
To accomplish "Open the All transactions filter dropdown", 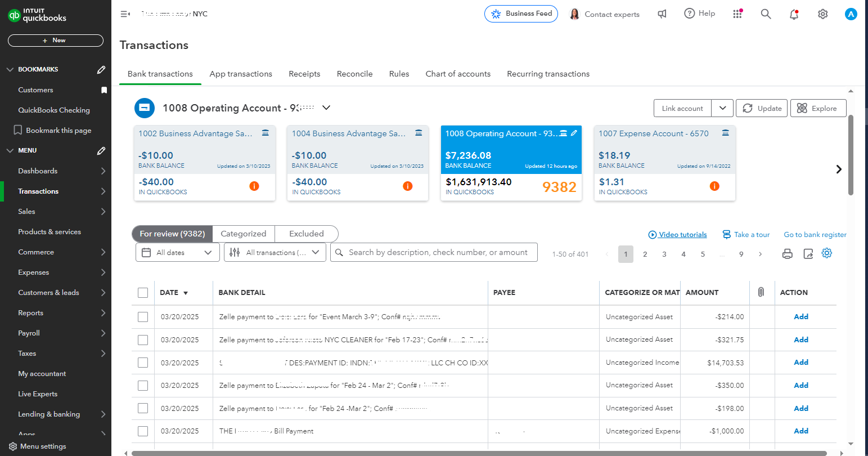I will pyautogui.click(x=275, y=253).
